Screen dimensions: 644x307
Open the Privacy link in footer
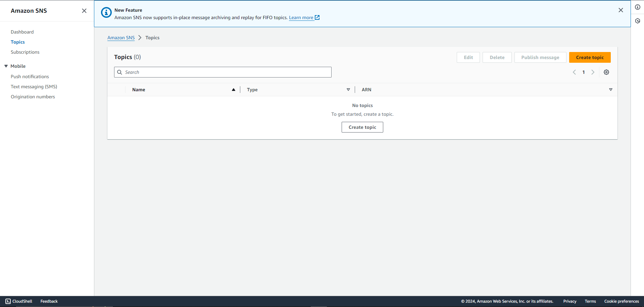[x=570, y=301]
